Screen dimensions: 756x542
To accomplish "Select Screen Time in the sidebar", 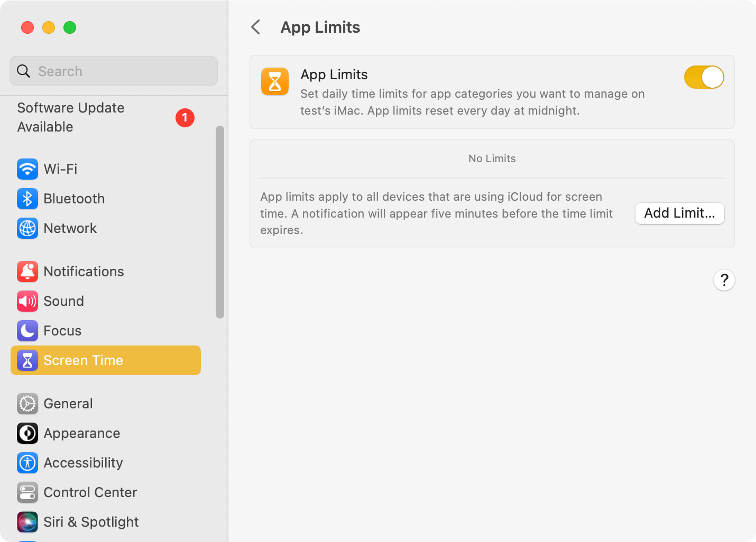I will tap(83, 360).
